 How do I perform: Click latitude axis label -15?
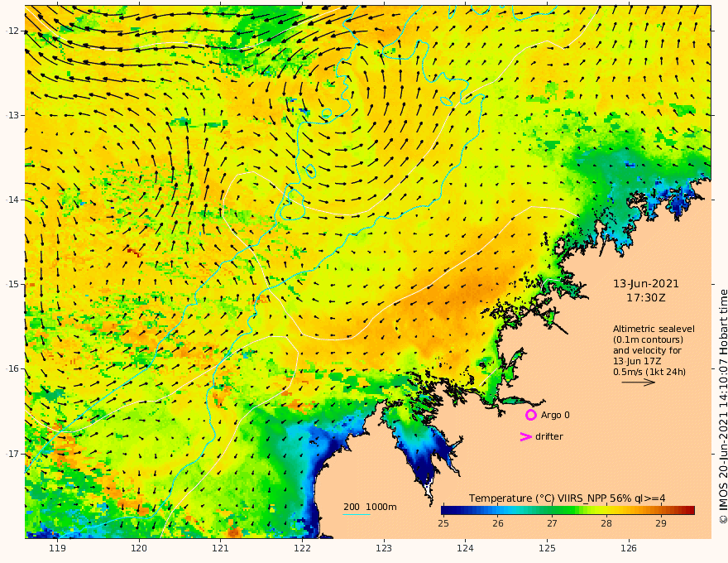click(x=12, y=284)
